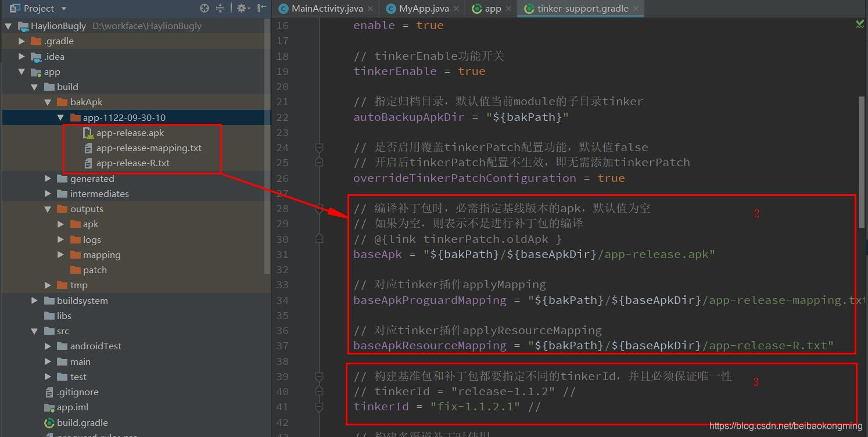This screenshot has height=437, width=868.
Task: Collapse the app-1122-09-30-10 folder
Action: (60, 117)
